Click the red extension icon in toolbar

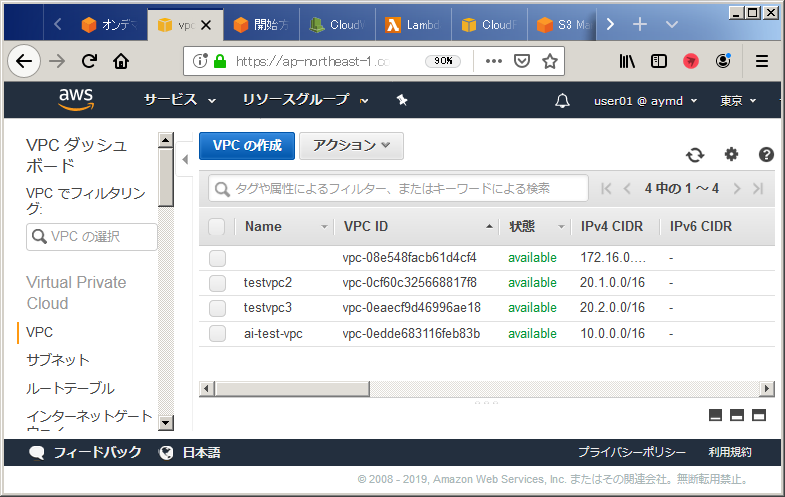tap(691, 61)
